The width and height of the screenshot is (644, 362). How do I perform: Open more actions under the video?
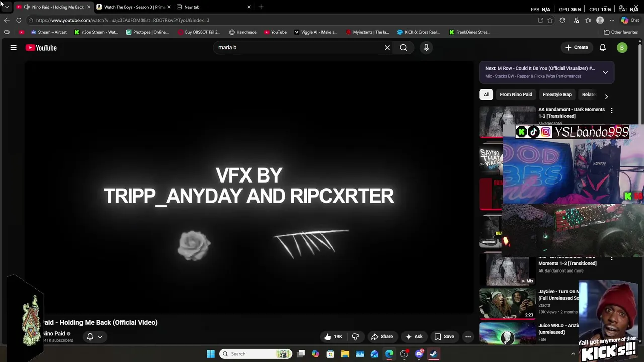pyautogui.click(x=468, y=337)
